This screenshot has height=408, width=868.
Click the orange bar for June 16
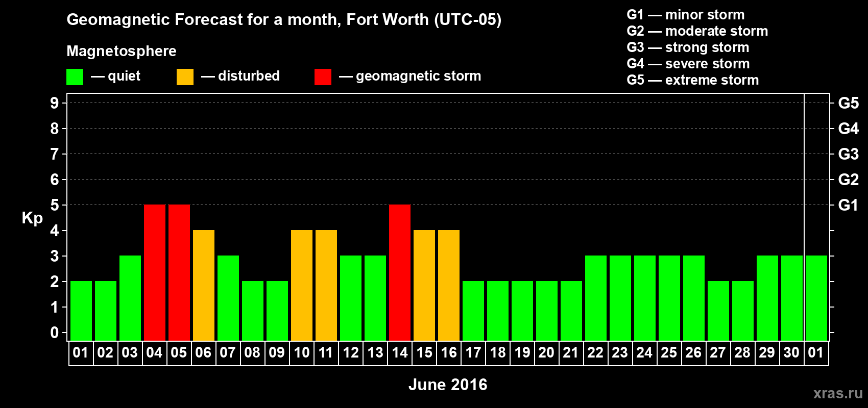tap(449, 285)
